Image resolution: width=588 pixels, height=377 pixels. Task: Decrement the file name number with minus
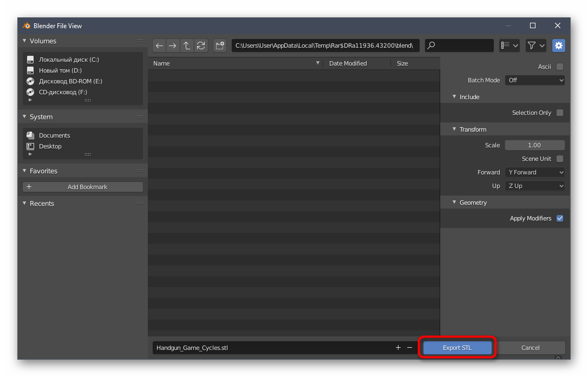tap(409, 348)
